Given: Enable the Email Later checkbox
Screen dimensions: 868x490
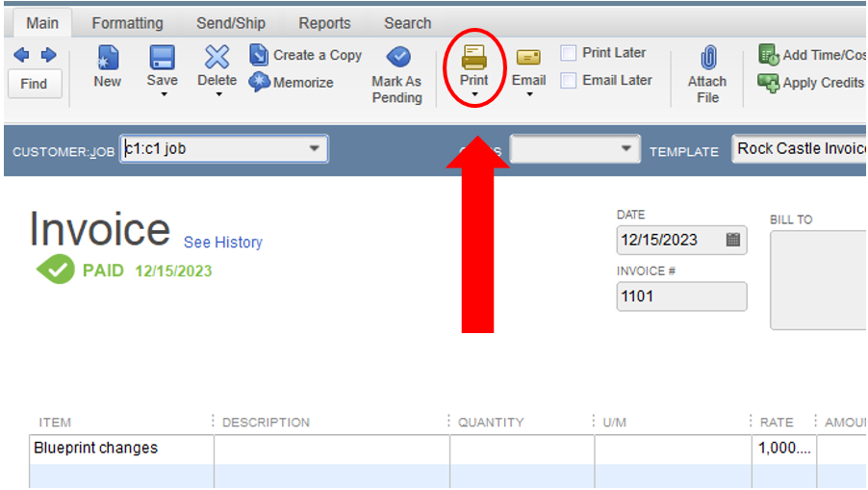Looking at the screenshot, I should coord(569,80).
